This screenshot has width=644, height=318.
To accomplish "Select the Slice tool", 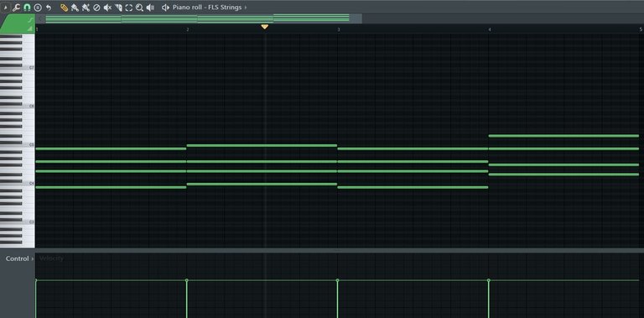I will point(118,8).
